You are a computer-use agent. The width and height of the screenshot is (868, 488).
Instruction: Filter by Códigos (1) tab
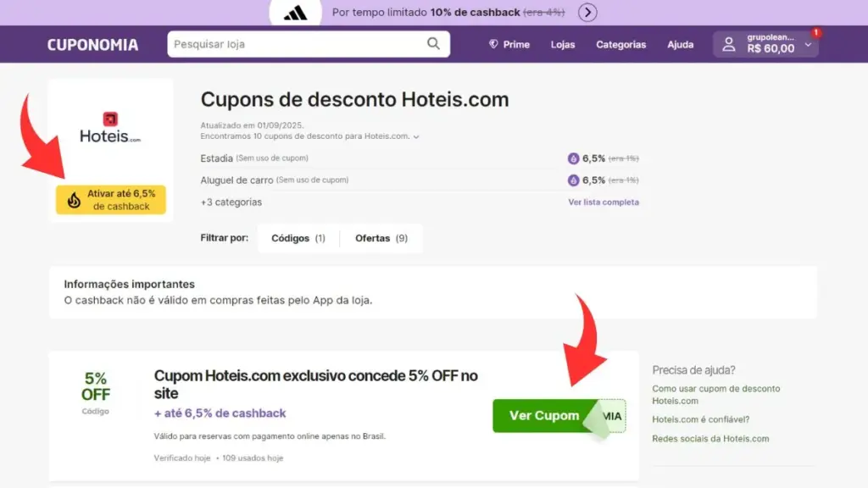(298, 238)
